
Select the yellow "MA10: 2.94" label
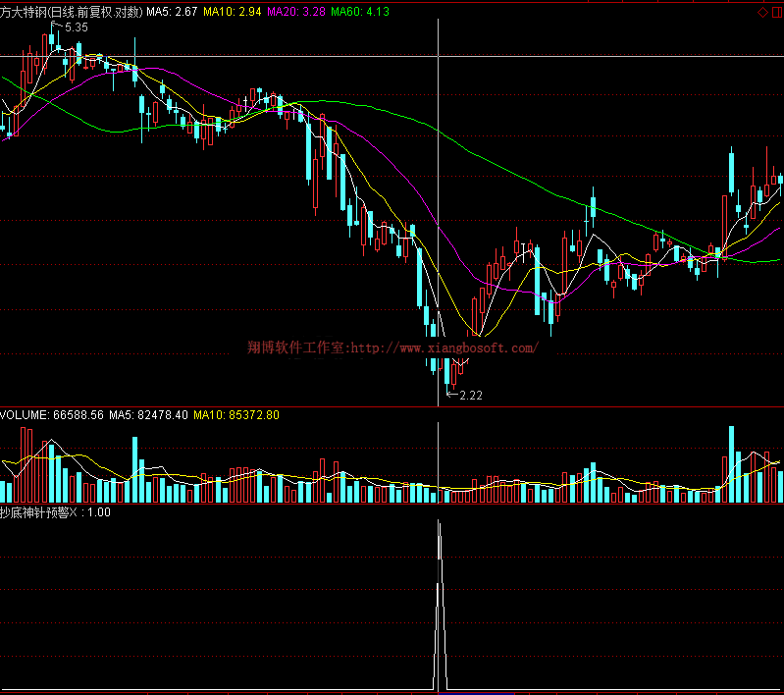tap(232, 12)
